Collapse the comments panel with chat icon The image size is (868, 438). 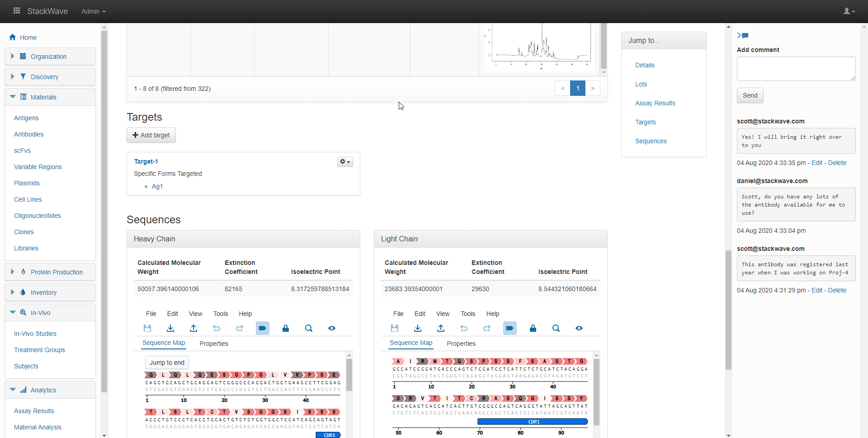point(742,35)
